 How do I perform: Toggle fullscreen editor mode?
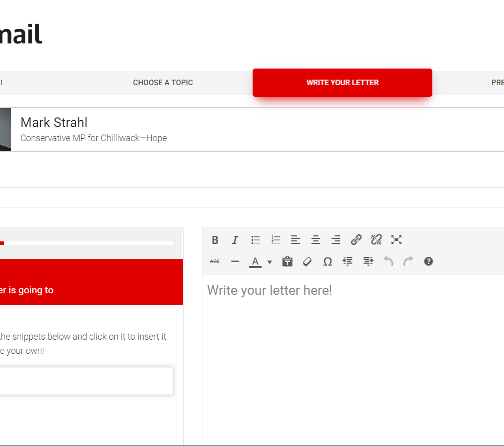coord(397,240)
